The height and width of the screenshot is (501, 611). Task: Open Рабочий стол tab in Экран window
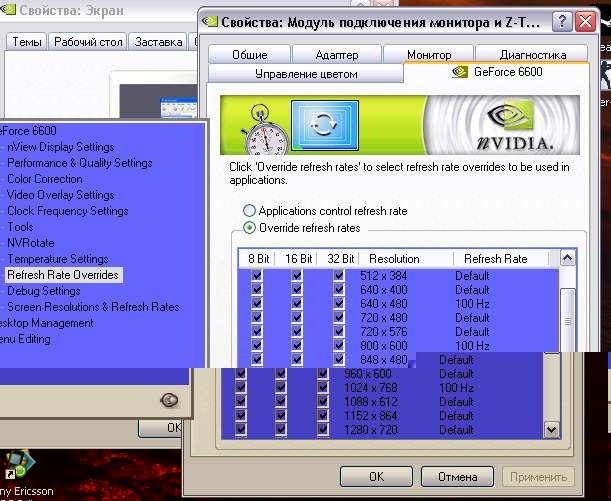tap(88, 42)
